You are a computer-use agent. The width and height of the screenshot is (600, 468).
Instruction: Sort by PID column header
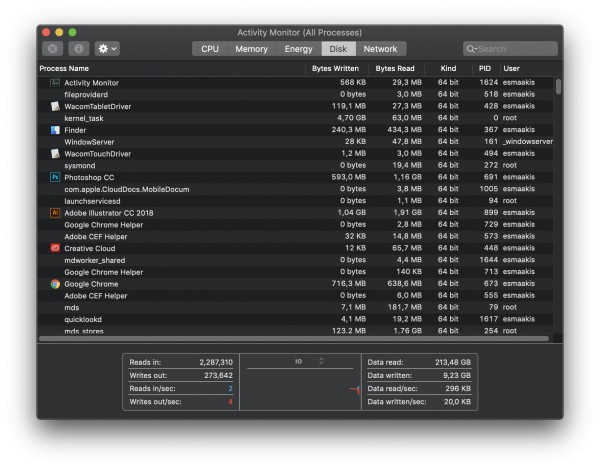click(485, 68)
